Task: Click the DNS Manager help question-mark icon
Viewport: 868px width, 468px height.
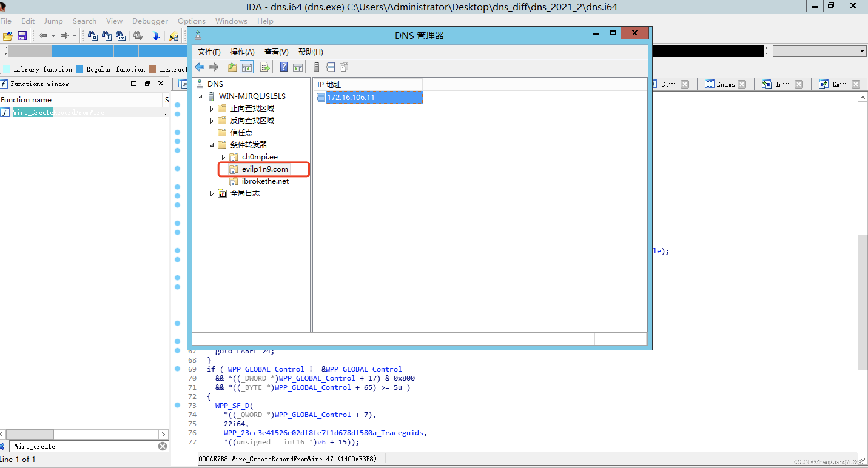Action: pyautogui.click(x=283, y=67)
